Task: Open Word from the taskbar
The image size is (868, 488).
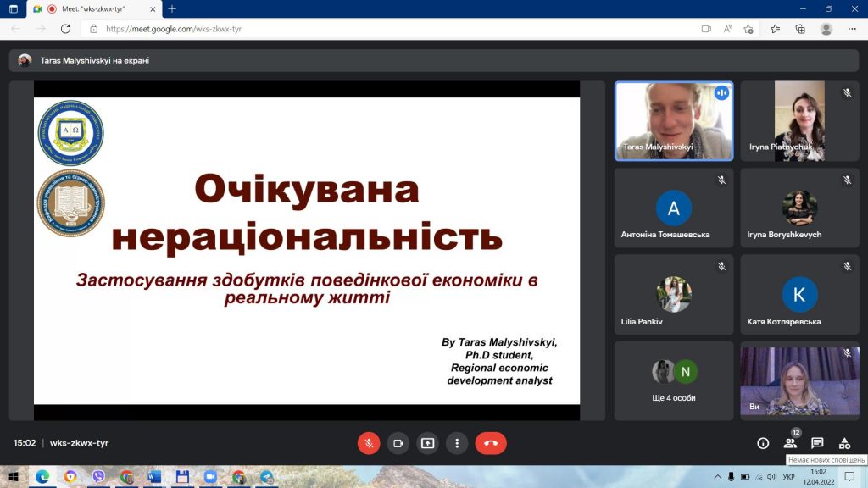Action: coord(154,476)
